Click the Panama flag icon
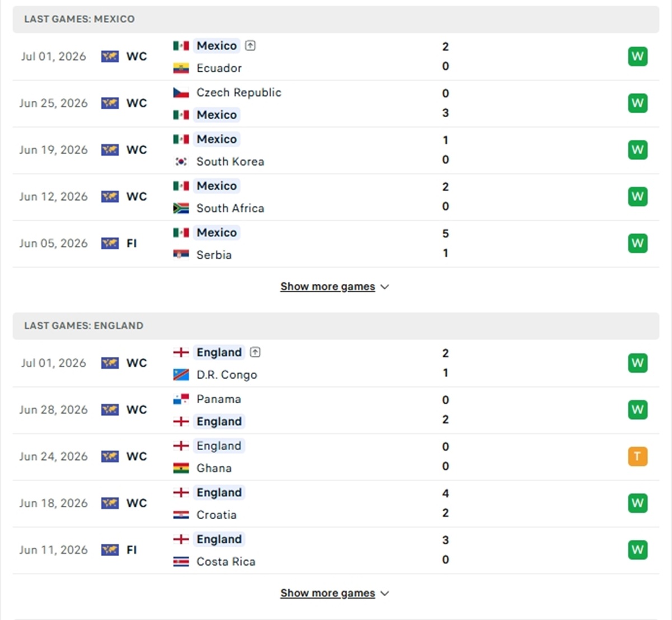The image size is (672, 620). pyautogui.click(x=181, y=399)
